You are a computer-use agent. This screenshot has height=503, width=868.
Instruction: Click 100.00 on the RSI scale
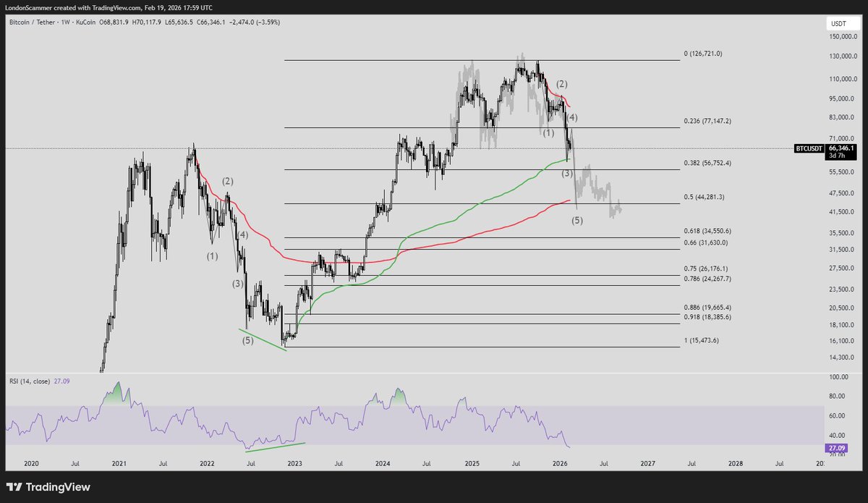point(840,377)
